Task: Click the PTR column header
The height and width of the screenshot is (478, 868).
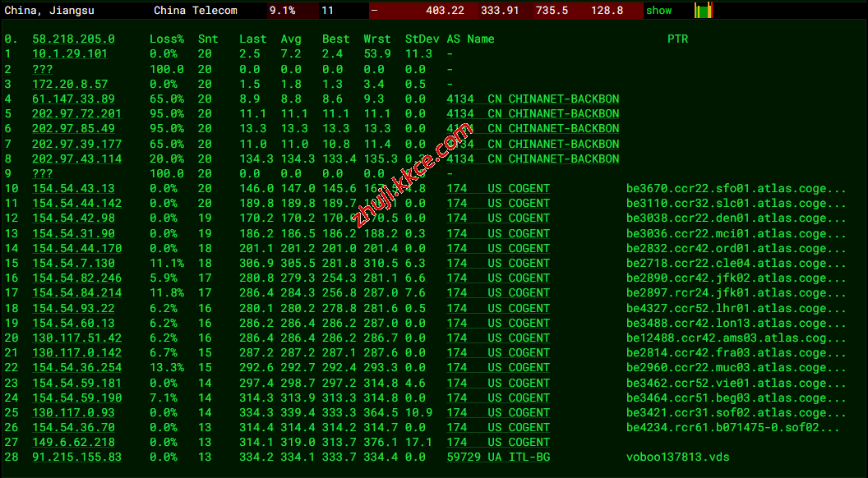Action: click(x=677, y=39)
